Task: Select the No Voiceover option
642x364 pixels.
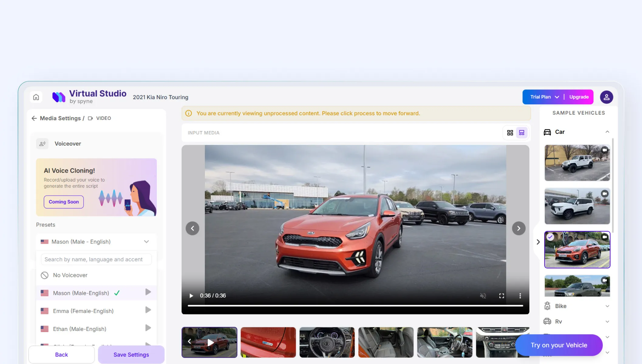Action: pyautogui.click(x=70, y=275)
